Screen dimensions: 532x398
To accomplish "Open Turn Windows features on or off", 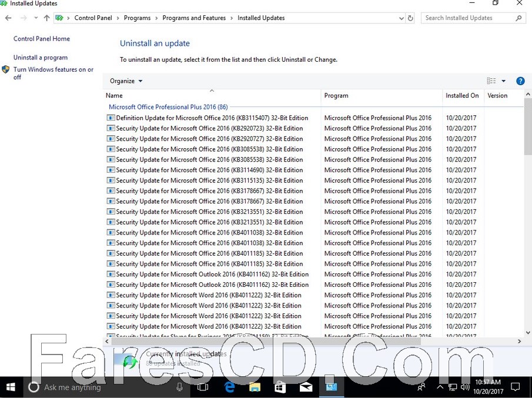I will pyautogui.click(x=53, y=73).
